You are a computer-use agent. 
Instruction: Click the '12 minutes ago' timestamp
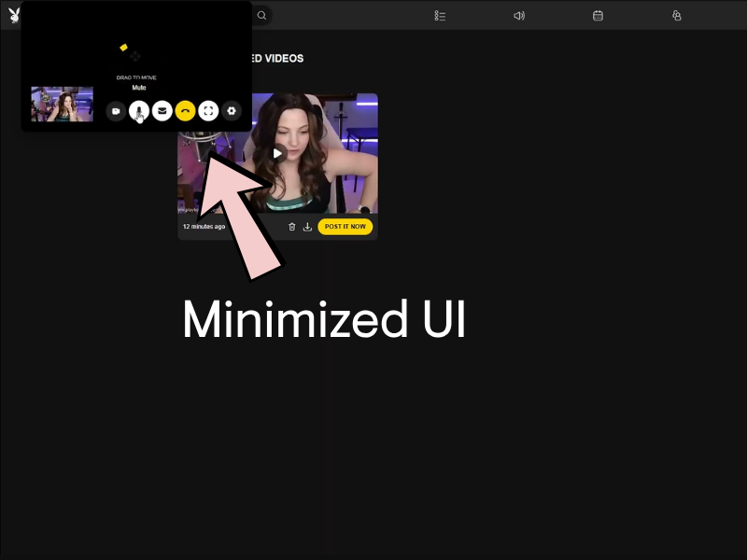coord(204,227)
